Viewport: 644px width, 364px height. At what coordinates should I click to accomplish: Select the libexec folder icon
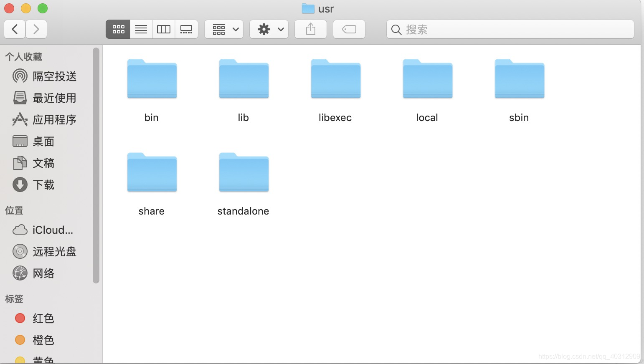(336, 79)
